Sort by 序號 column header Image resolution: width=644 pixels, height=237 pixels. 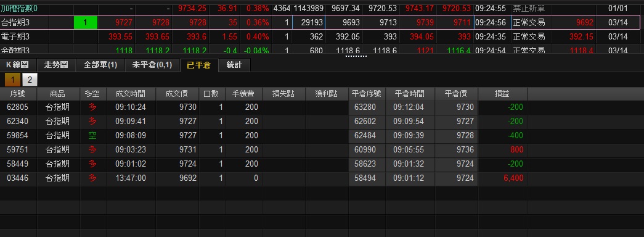point(18,94)
